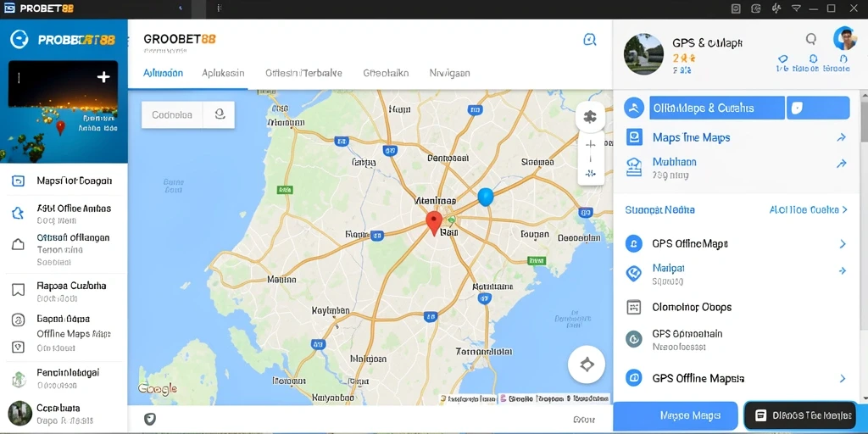The image size is (868, 434).
Task: Click the "Rapsa Cuobrha" sidebar label
Action: 71,286
